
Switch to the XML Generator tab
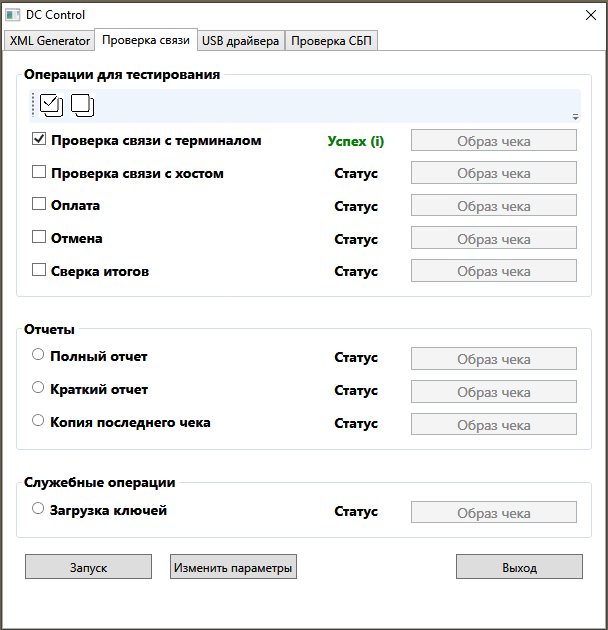(x=49, y=41)
